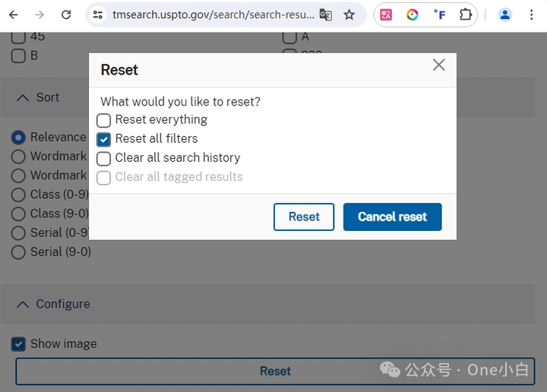Click the Reset button in dialog
Viewport: 547px width, 392px height.
[x=304, y=217]
